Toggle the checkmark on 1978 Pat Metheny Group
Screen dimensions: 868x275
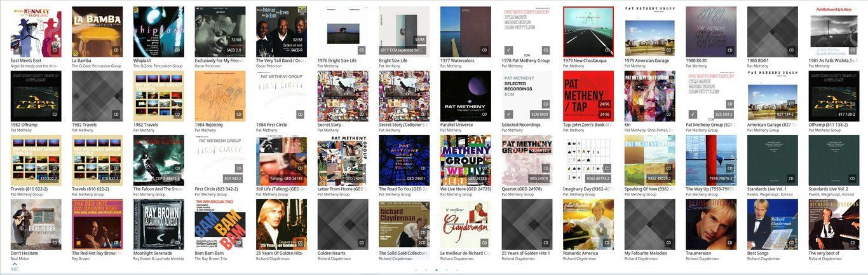point(508,50)
